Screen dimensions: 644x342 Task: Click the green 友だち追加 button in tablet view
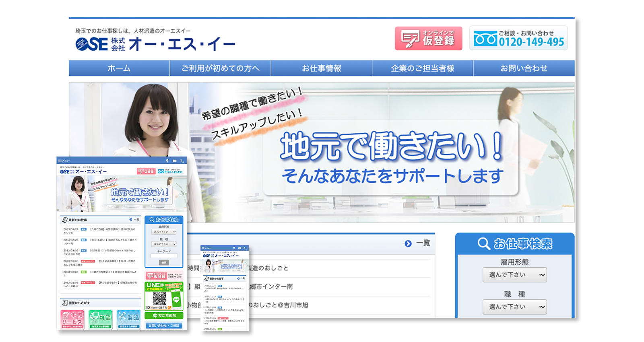[164, 315]
